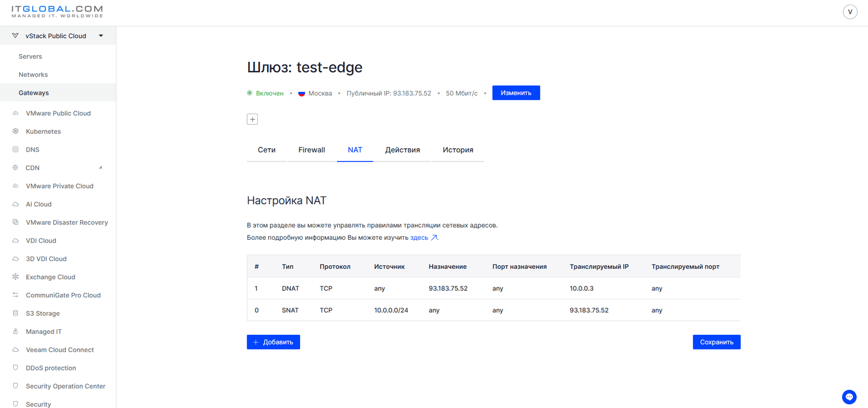This screenshot has height=408, width=868.
Task: Collapse the vStack Public Cloud dropdown arrow
Action: (101, 36)
